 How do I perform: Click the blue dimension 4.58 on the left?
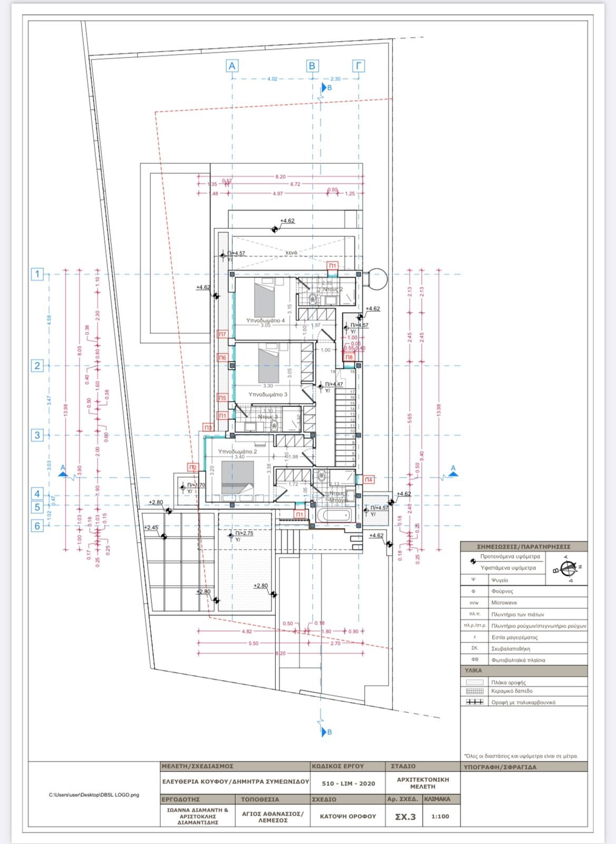pos(49,319)
